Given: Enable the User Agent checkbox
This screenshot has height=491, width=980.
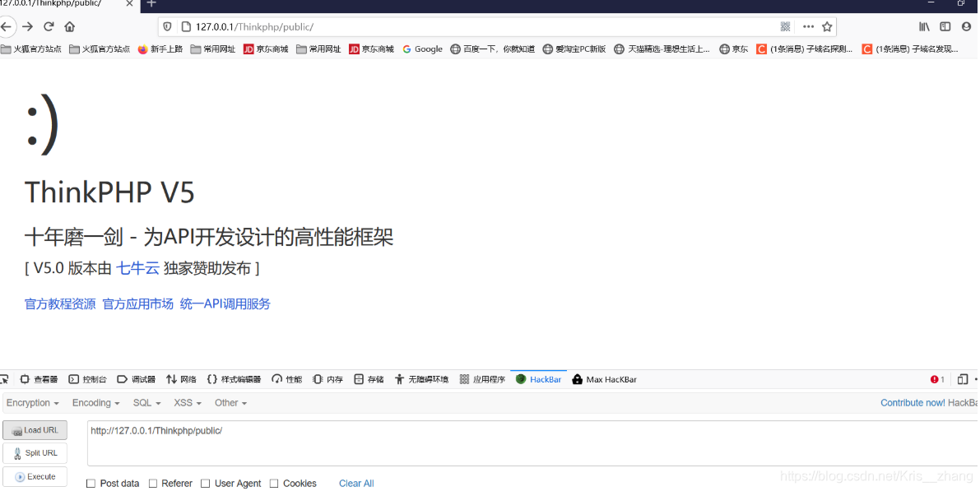Looking at the screenshot, I should click(205, 484).
